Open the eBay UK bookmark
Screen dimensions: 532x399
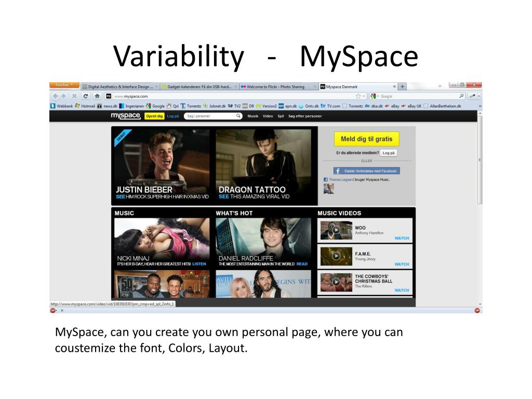click(411, 106)
